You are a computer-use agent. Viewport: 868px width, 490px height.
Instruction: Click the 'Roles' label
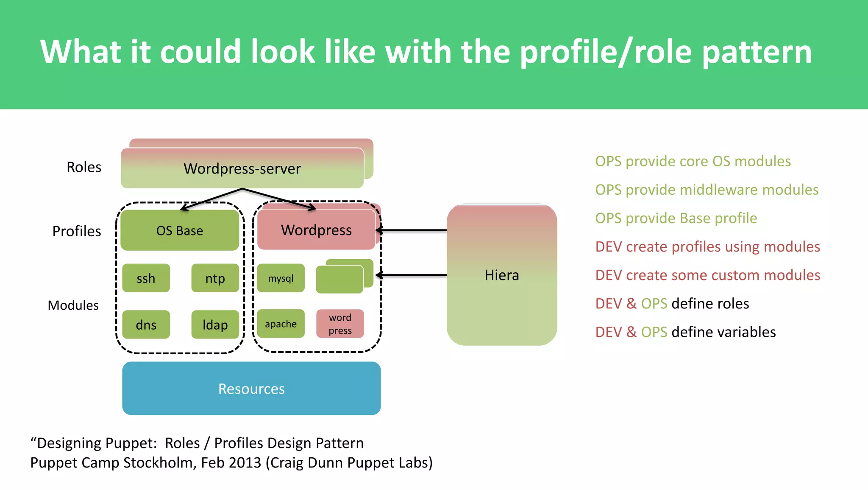[84, 167]
